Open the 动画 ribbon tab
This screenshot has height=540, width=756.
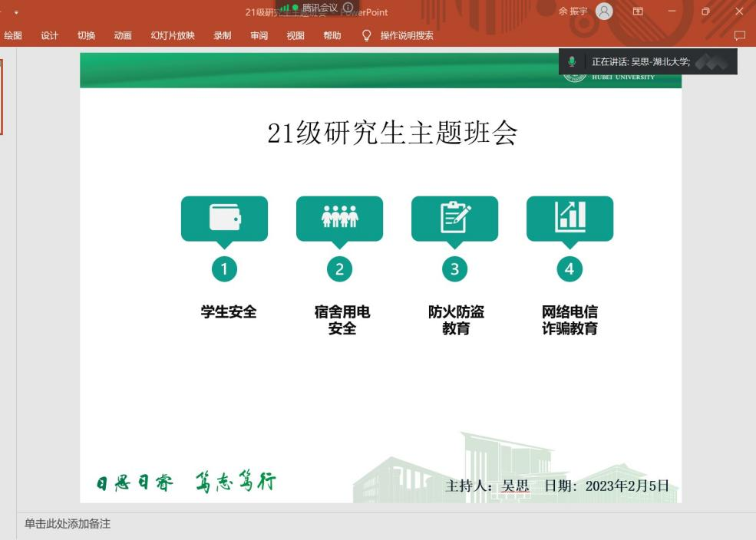123,35
